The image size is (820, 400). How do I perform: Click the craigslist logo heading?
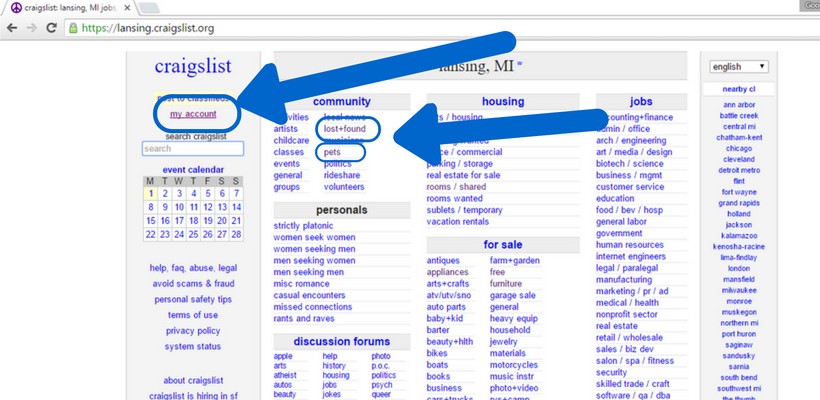tap(193, 66)
